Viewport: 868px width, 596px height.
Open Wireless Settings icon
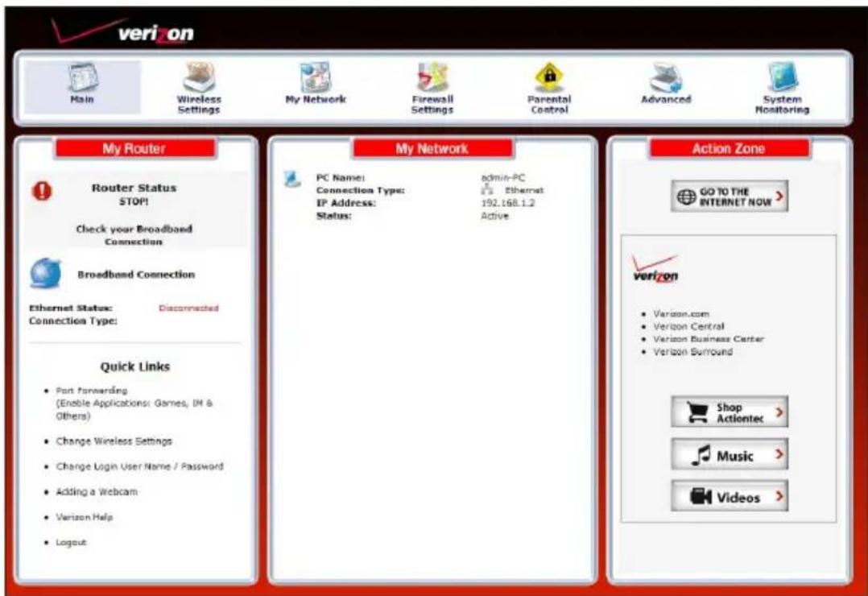click(x=199, y=77)
